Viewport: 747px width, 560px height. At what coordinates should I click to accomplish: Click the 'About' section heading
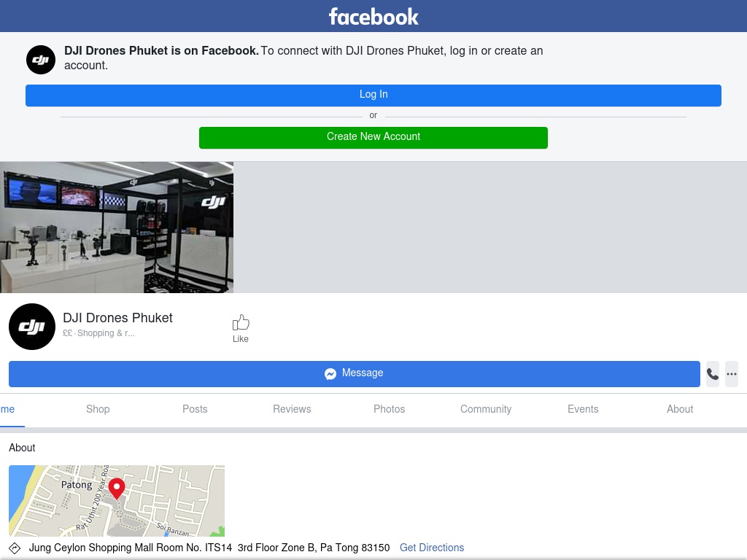tap(22, 448)
